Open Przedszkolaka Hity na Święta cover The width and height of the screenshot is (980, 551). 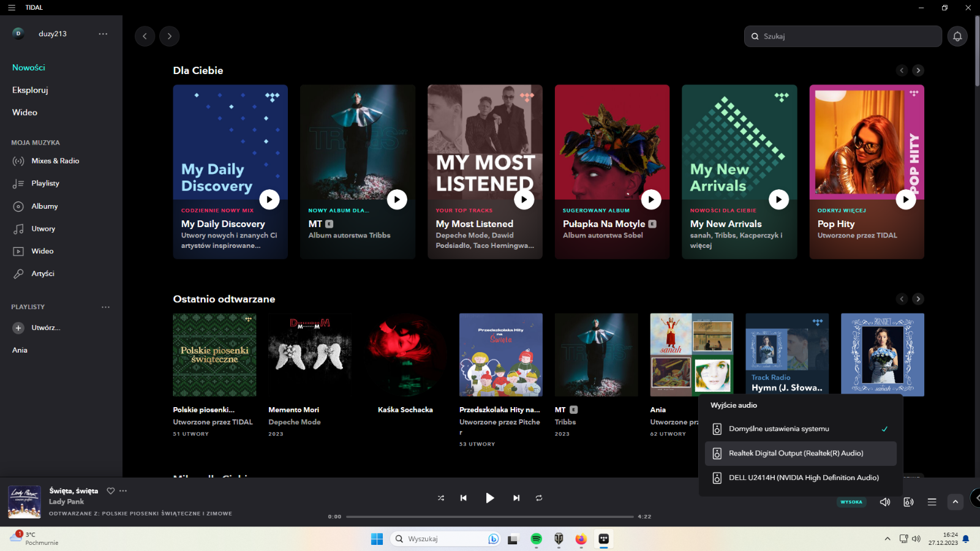pyautogui.click(x=501, y=355)
